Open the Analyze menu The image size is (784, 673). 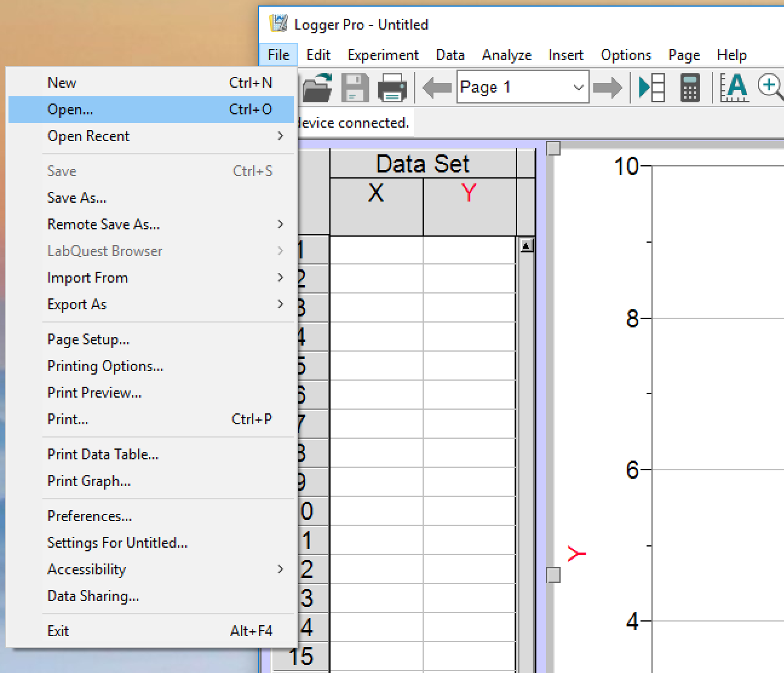(507, 55)
